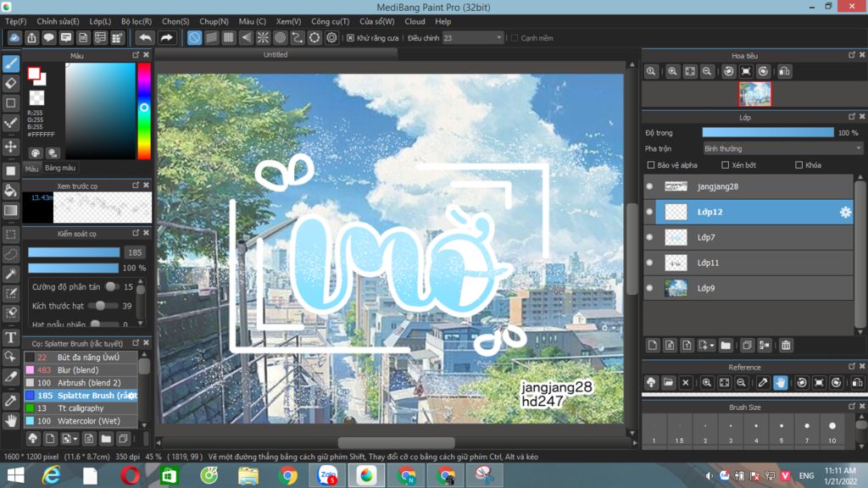Image resolution: width=868 pixels, height=488 pixels.
Task: Select the Untitled document tab
Action: pyautogui.click(x=275, y=54)
